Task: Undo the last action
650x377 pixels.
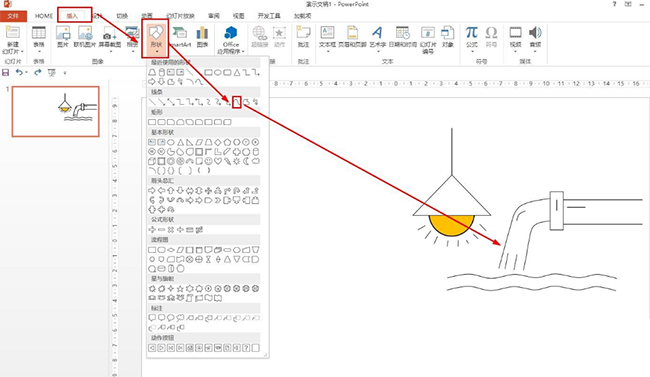Action: click(19, 72)
